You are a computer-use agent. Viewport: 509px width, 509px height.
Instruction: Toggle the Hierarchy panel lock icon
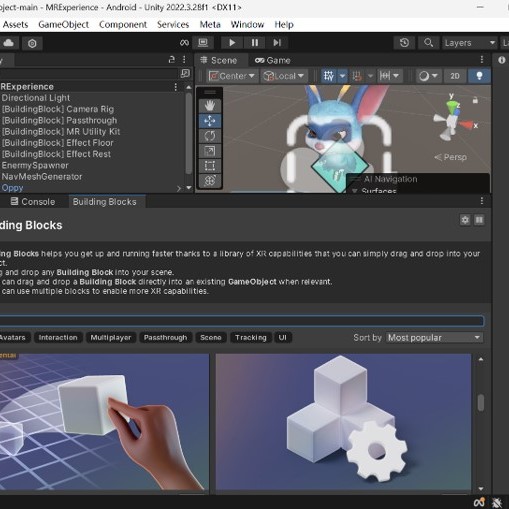point(172,60)
